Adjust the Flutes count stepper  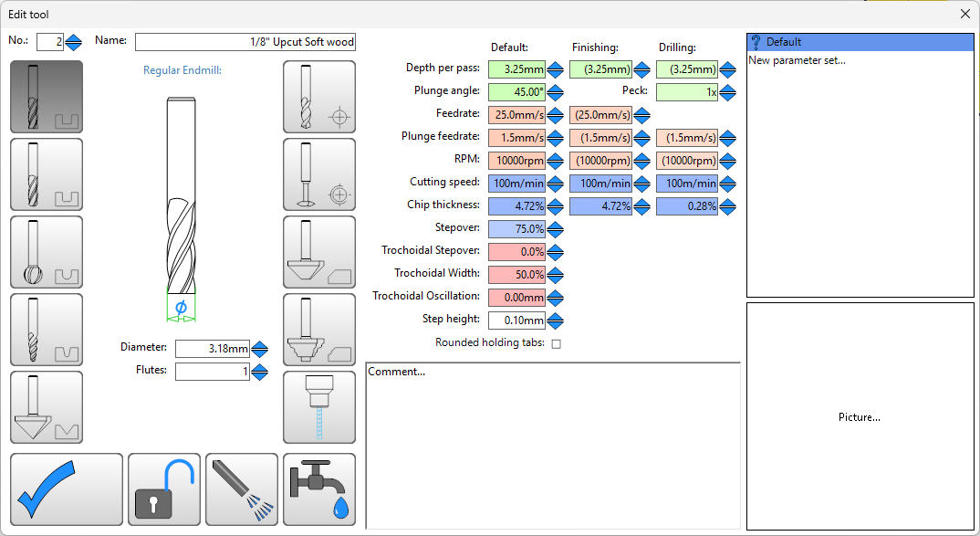[x=260, y=372]
